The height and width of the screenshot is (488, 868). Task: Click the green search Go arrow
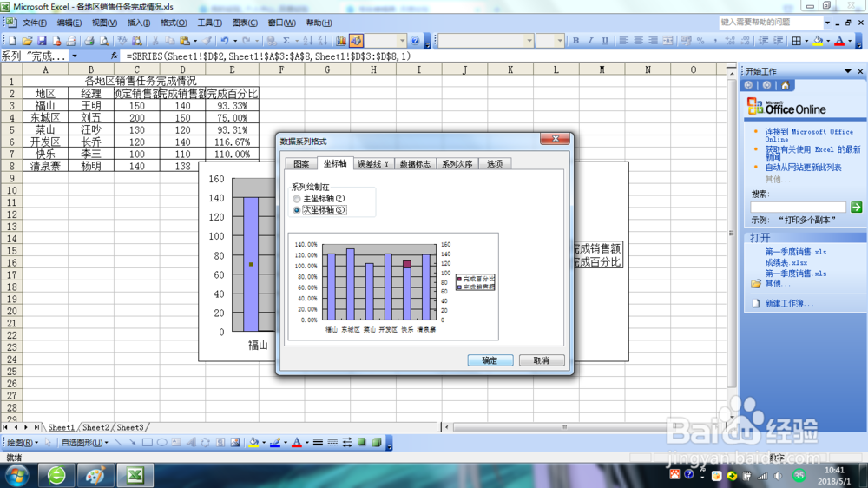[x=857, y=208]
